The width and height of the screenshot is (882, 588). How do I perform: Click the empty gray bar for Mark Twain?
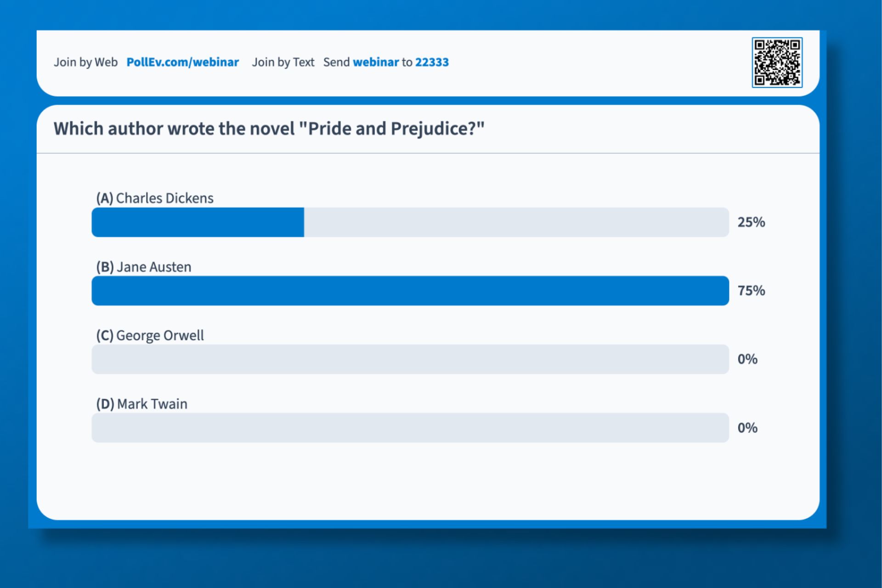coord(409,428)
